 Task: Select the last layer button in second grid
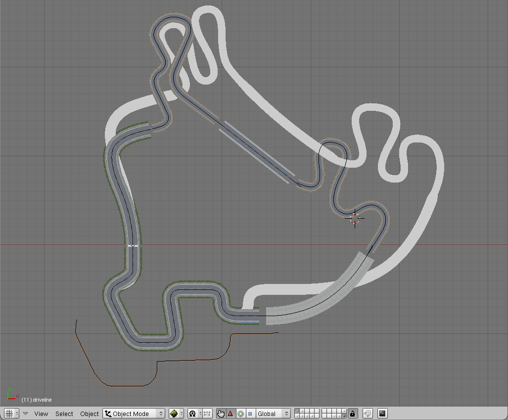pyautogui.click(x=343, y=416)
